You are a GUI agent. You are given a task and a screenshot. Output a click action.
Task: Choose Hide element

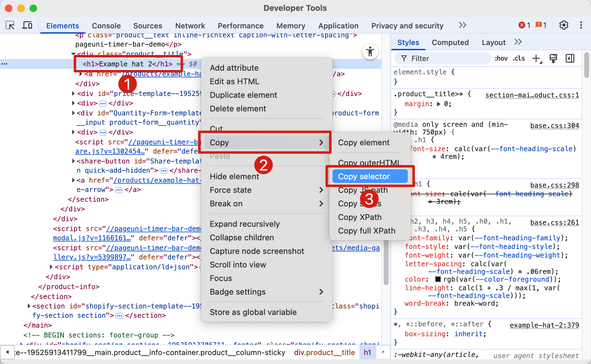[x=267, y=176]
